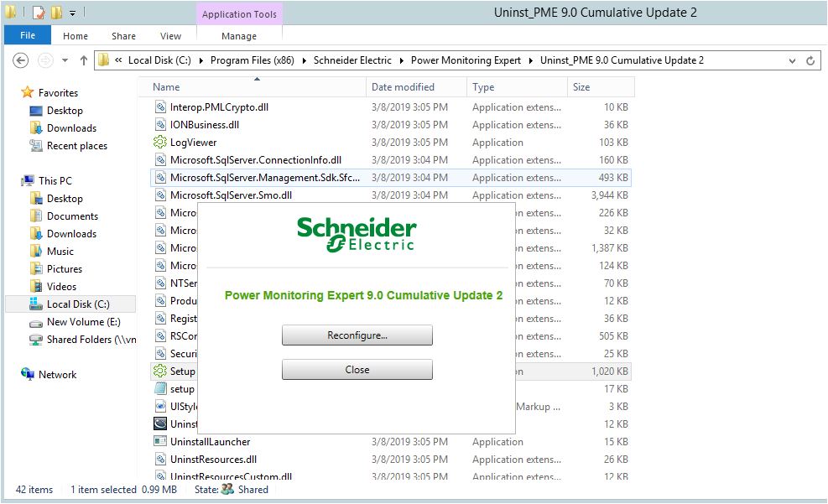The image size is (828, 504).
Task: Click the Close button in the dialog
Action: point(357,370)
